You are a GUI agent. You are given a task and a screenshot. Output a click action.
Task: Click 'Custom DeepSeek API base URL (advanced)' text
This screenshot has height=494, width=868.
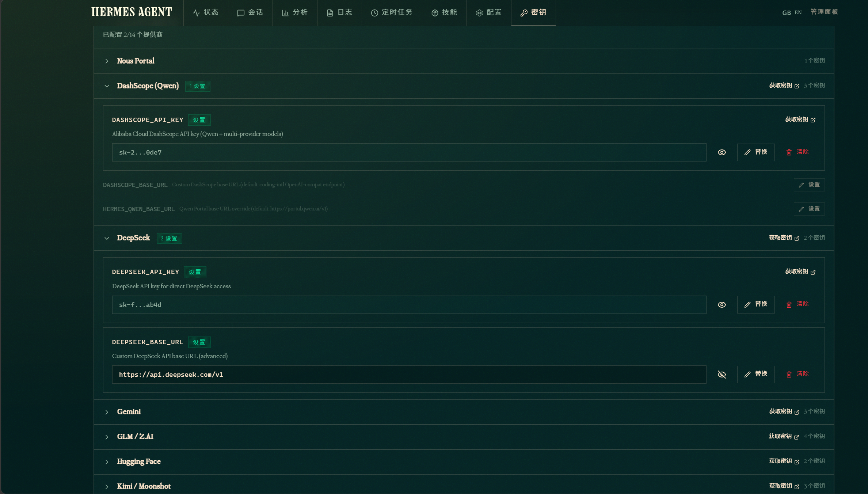point(170,356)
